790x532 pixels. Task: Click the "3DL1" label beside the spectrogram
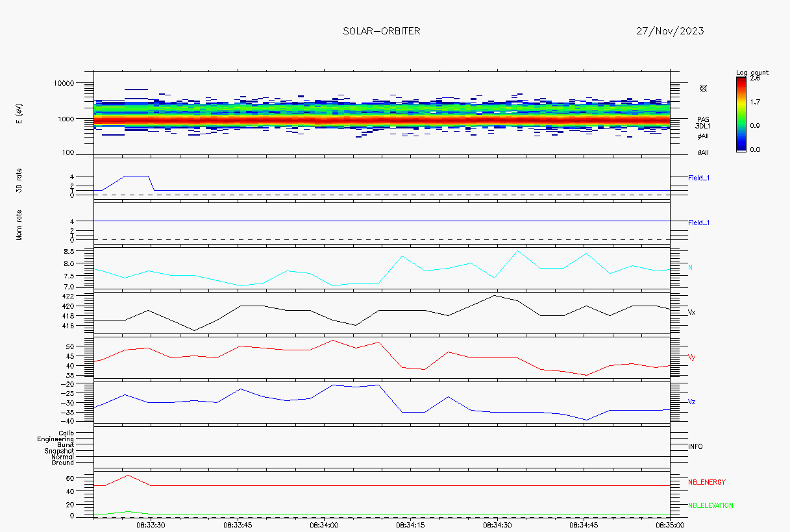tap(703, 127)
